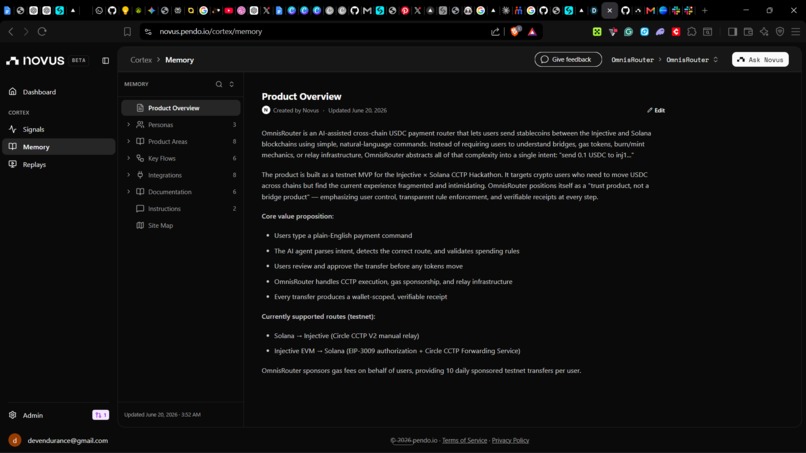Screen dimensions: 806x453
Task: Open Brave Shields lion icon
Action: (515, 31)
